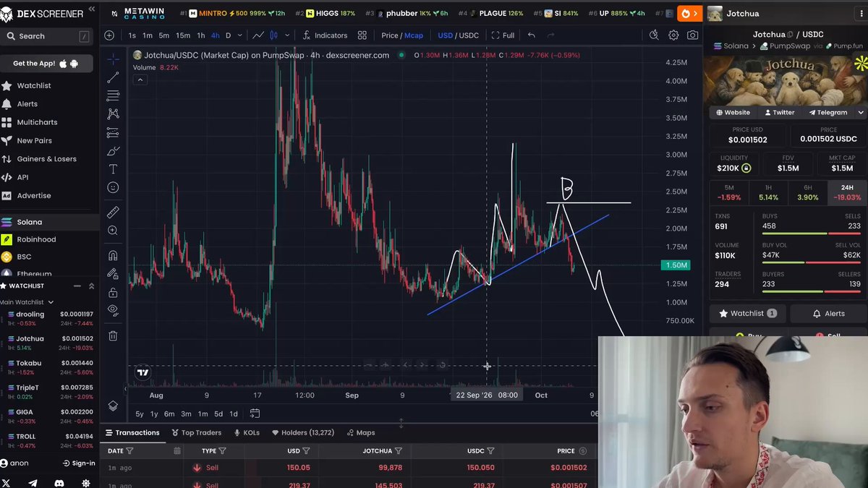The height and width of the screenshot is (488, 868).
Task: Click the Search input field
Action: coord(47,36)
